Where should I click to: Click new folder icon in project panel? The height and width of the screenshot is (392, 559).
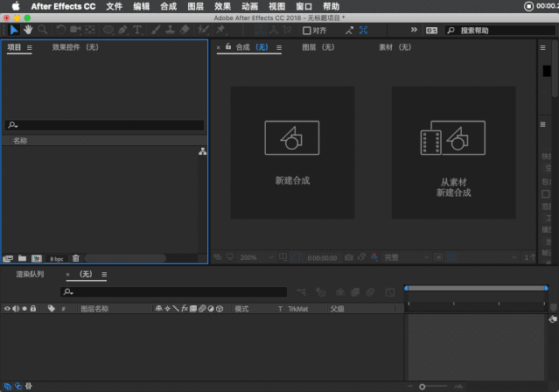click(22, 258)
